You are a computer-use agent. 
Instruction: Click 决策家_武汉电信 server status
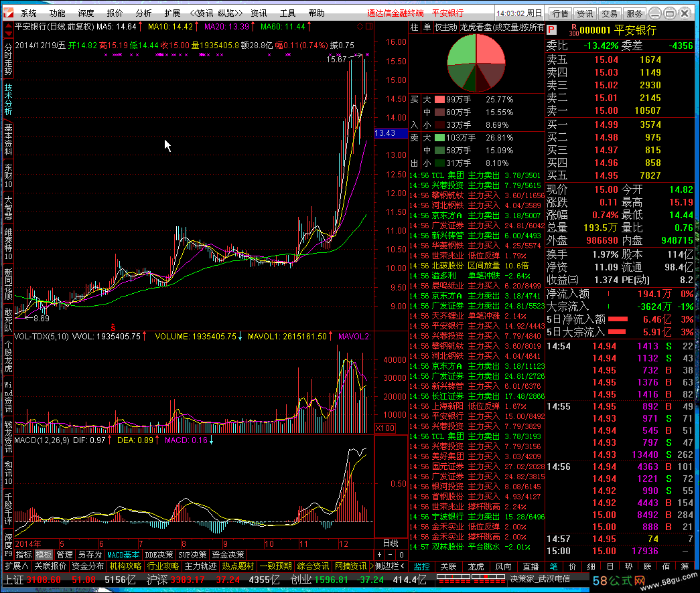point(540,579)
